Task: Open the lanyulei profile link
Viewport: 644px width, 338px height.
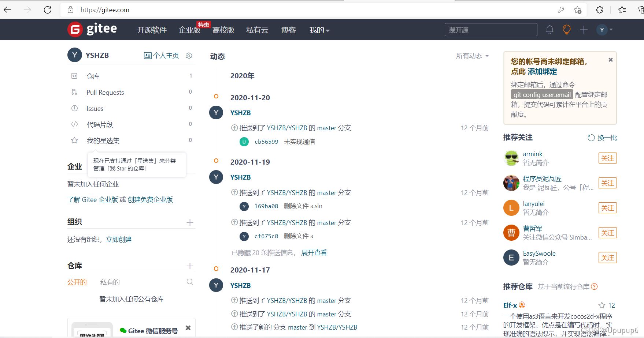Action: tap(534, 204)
